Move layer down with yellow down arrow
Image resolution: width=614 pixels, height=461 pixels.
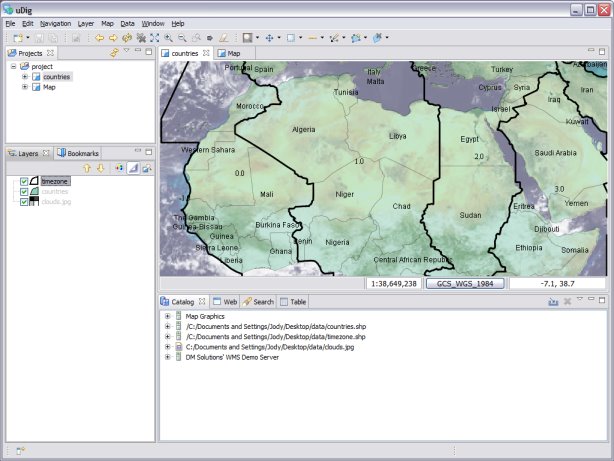100,168
